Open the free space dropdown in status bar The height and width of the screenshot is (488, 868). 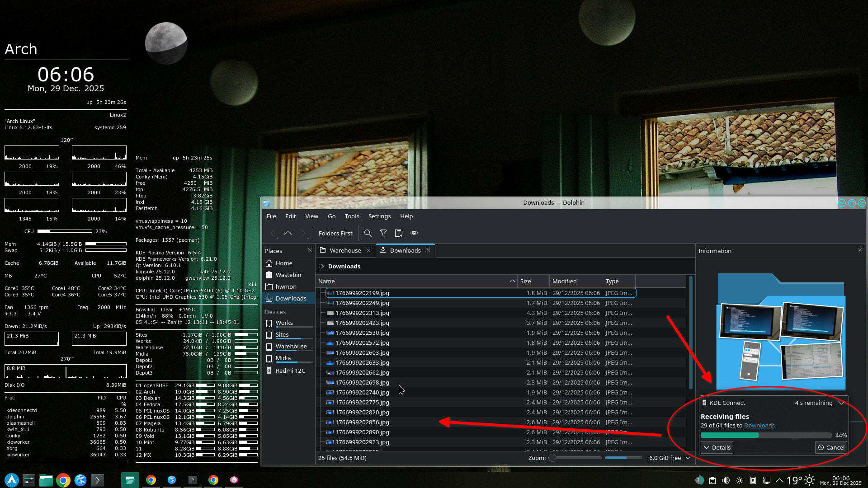coord(688,458)
